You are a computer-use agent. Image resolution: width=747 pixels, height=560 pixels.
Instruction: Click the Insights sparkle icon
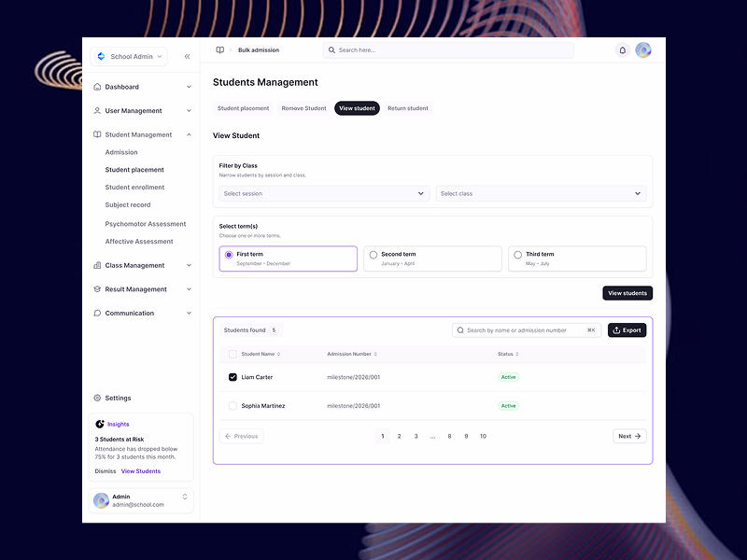(x=100, y=424)
